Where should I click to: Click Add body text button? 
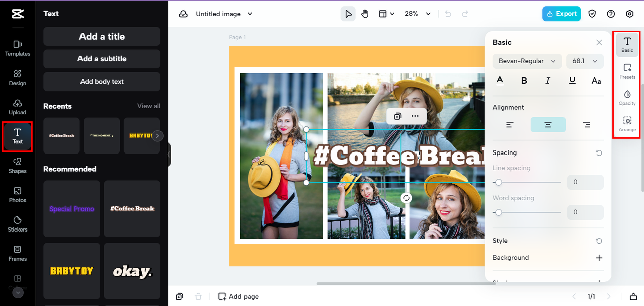tap(102, 82)
